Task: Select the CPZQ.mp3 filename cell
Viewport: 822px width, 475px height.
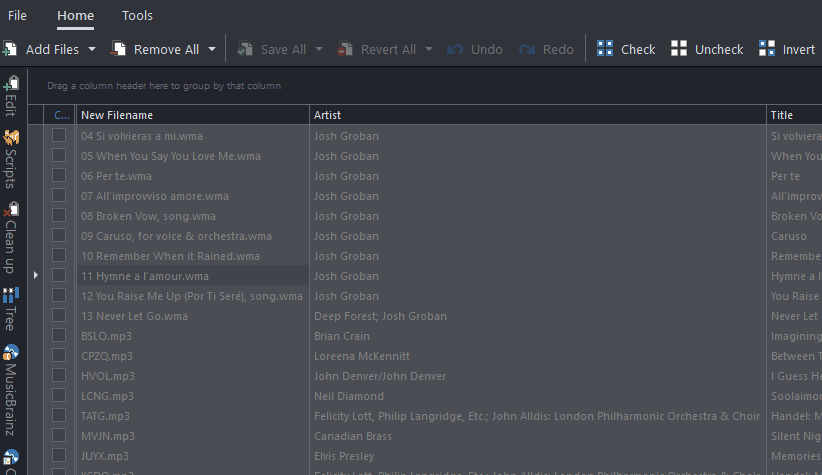Action: click(193, 356)
